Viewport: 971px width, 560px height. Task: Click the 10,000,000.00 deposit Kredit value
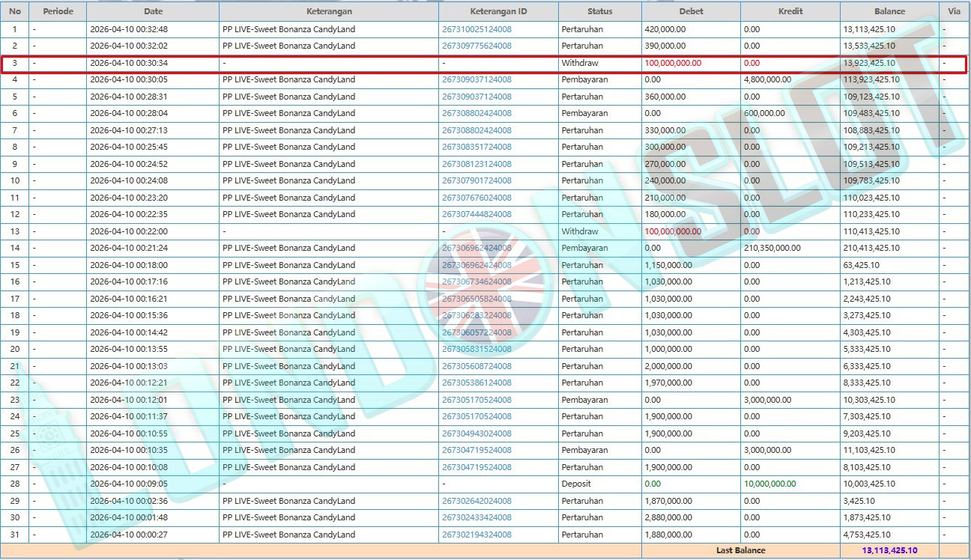769,484
